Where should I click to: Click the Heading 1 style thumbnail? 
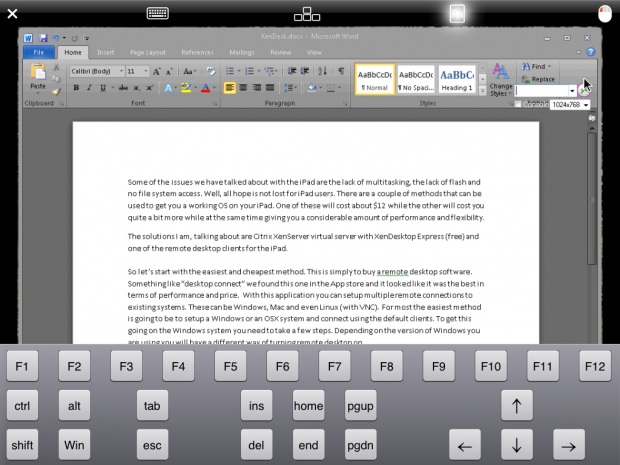457,79
